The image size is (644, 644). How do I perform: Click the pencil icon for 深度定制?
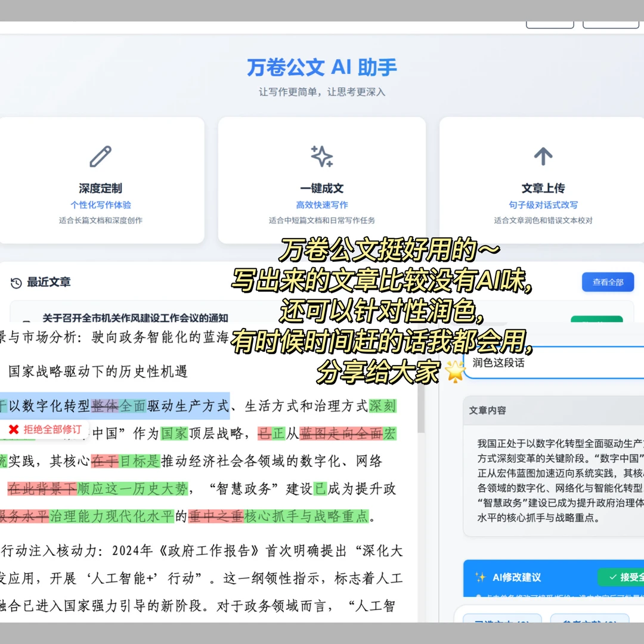click(101, 156)
